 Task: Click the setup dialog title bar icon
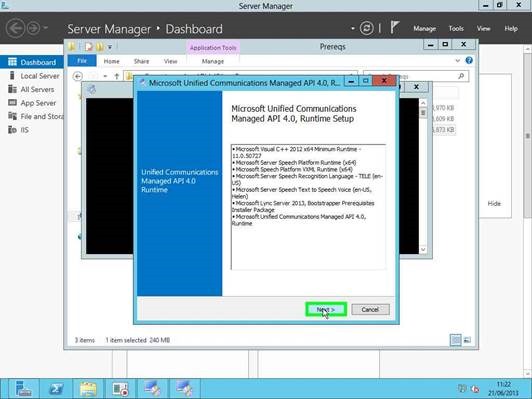coord(142,82)
